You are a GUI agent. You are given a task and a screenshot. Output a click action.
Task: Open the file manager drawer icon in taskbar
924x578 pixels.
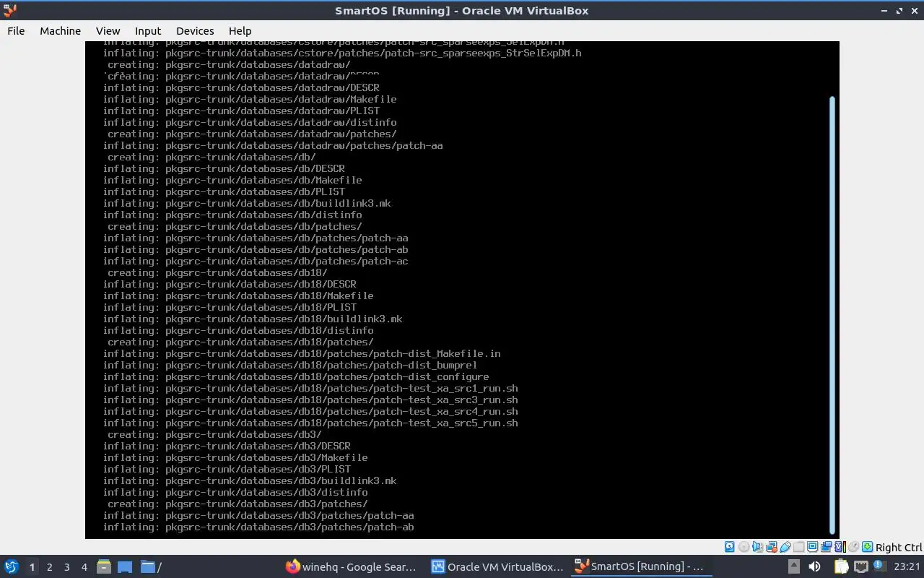[104, 566]
